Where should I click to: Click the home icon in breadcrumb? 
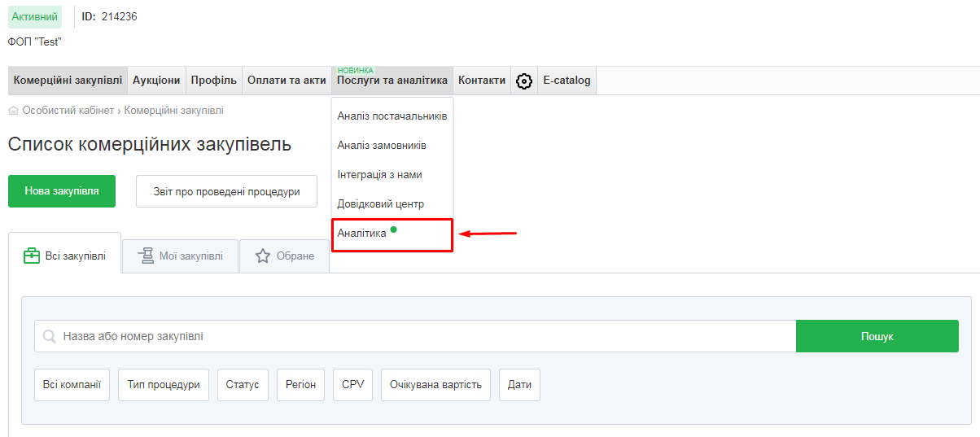pyautogui.click(x=13, y=111)
